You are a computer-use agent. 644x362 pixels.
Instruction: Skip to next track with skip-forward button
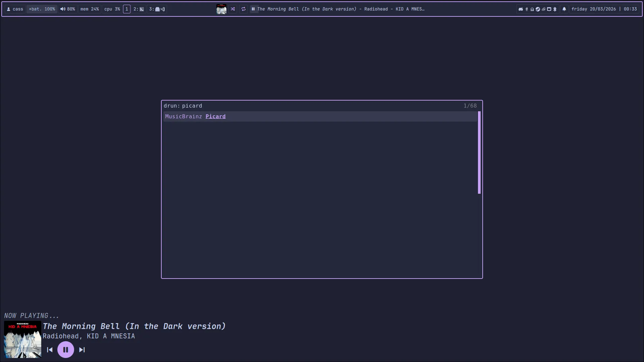[x=82, y=350]
